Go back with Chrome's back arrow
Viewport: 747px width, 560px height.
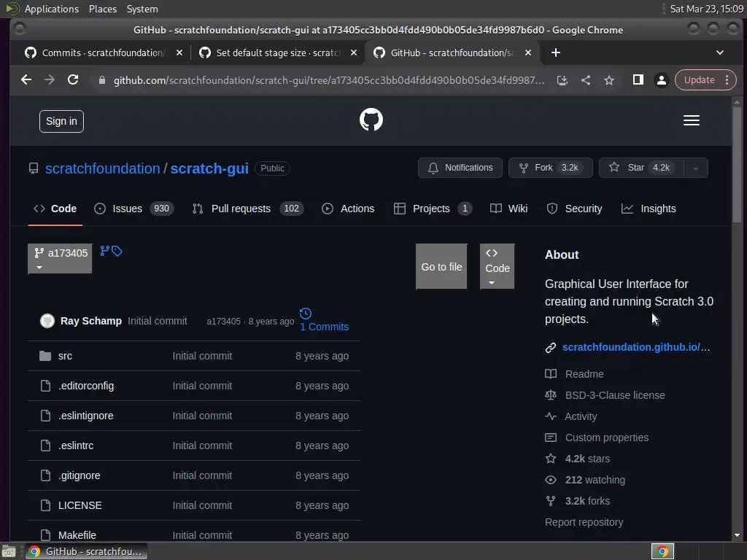pyautogui.click(x=26, y=79)
